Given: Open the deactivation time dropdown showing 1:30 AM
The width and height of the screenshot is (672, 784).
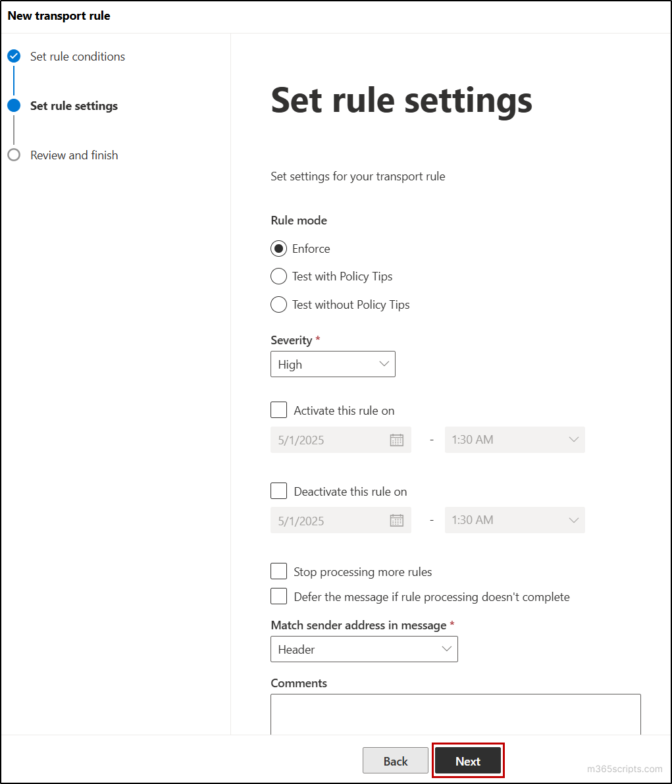Looking at the screenshot, I should click(515, 520).
